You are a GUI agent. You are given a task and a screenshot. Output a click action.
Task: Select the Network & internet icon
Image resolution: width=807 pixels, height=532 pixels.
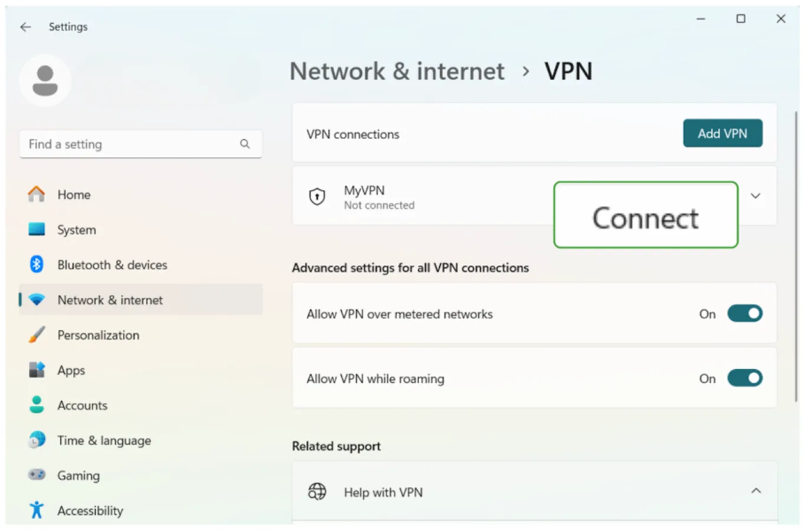[36, 300]
